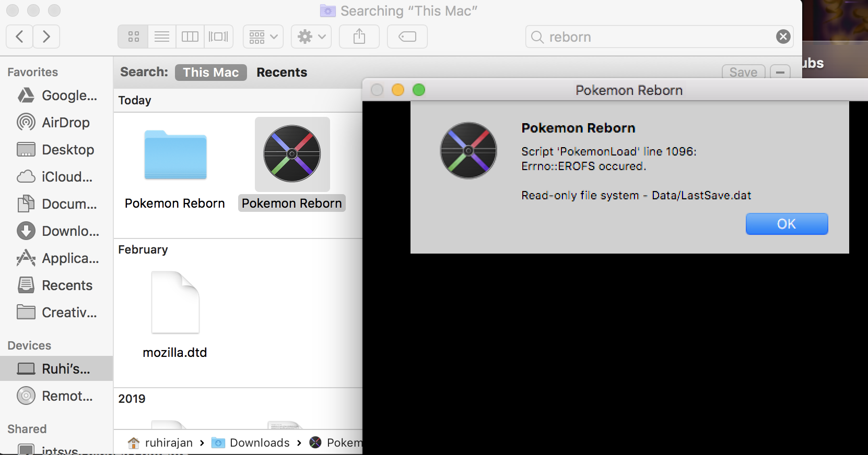Click the Edit Tags icon
868x455 pixels.
[x=407, y=37]
